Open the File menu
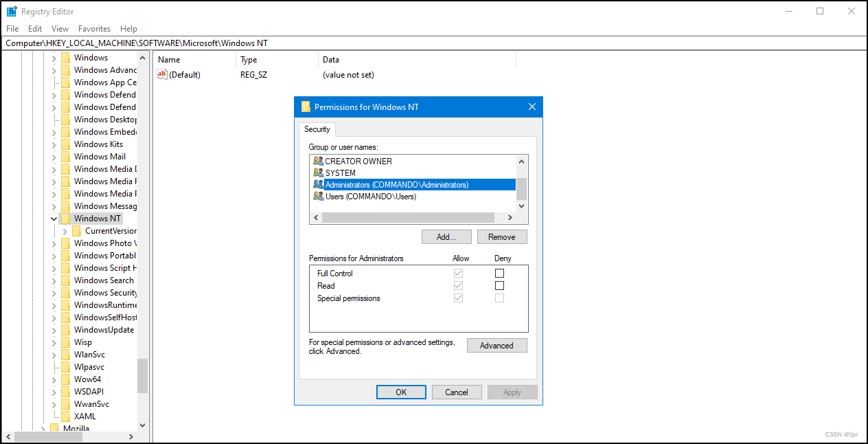This screenshot has height=444, width=868. (12, 29)
